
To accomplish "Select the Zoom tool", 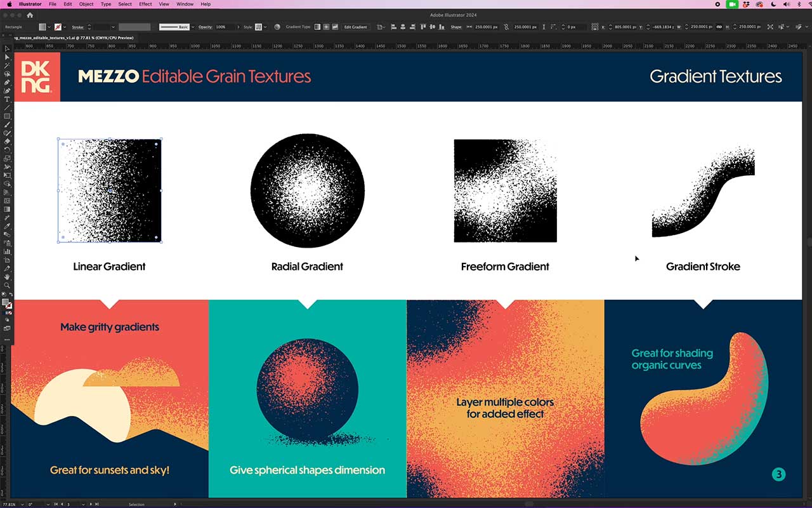I will click(x=8, y=285).
